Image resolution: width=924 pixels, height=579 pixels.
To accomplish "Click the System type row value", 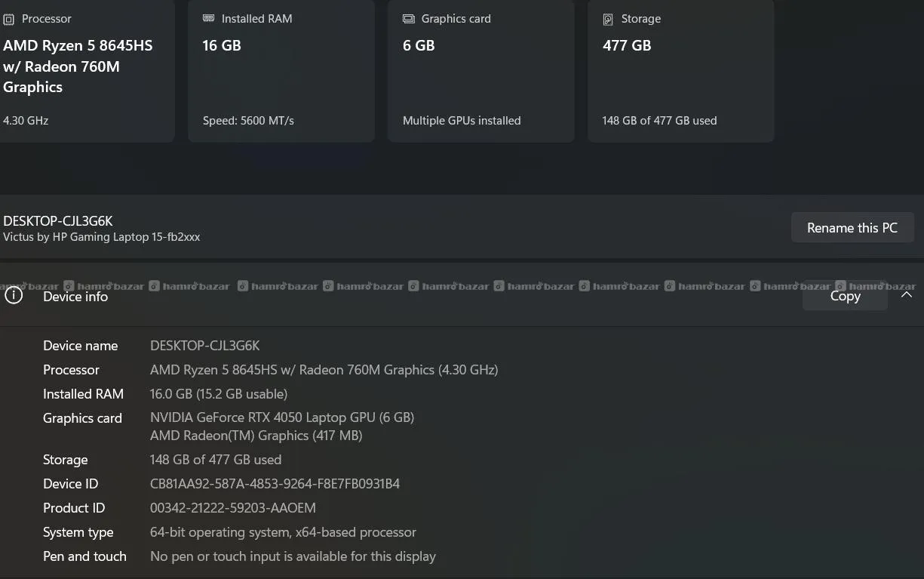I will pyautogui.click(x=283, y=532).
